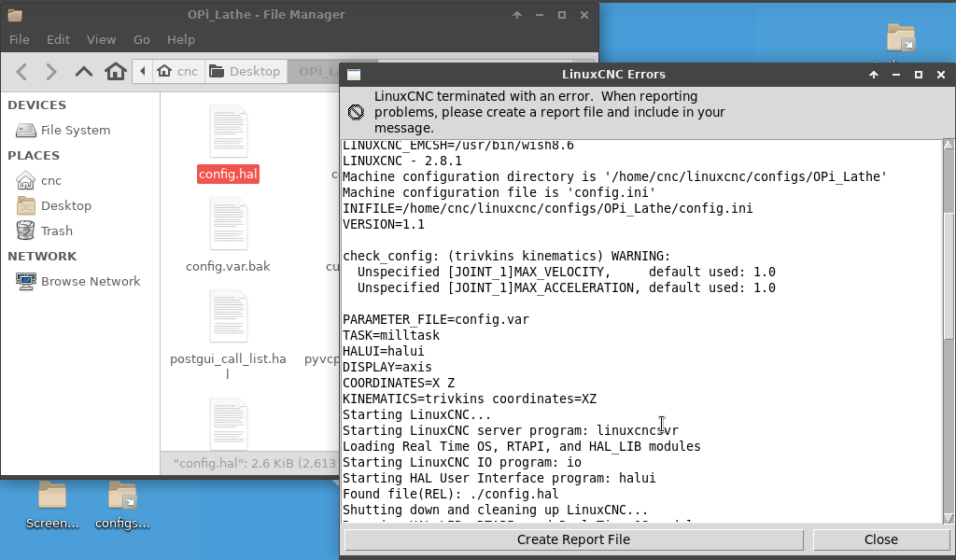
Task: Click 'Shutting down and cleaning up LinuxCNC...' line
Action: [x=495, y=510]
